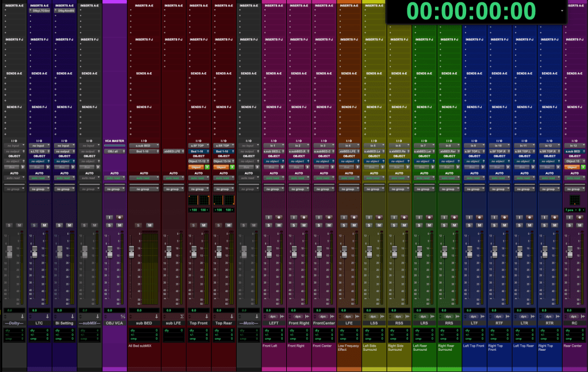588x372 pixels.
Task: Enable input monitoring on the LRS track
Action: click(x=418, y=217)
